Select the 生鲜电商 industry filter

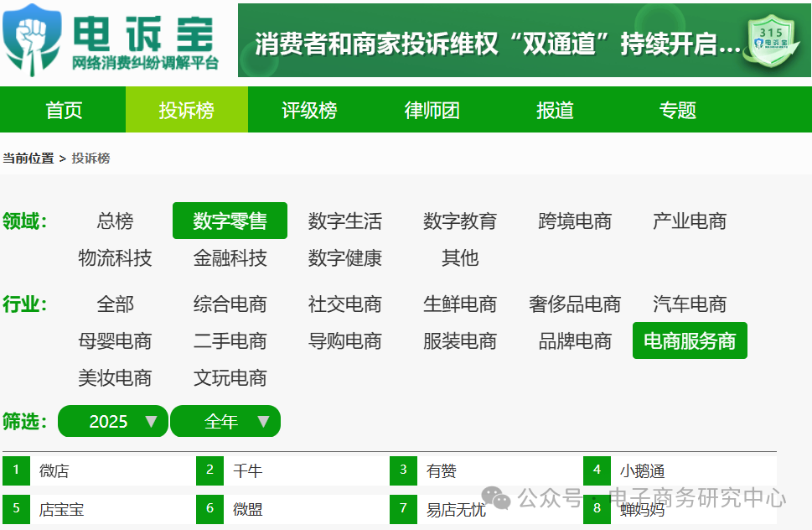point(459,304)
